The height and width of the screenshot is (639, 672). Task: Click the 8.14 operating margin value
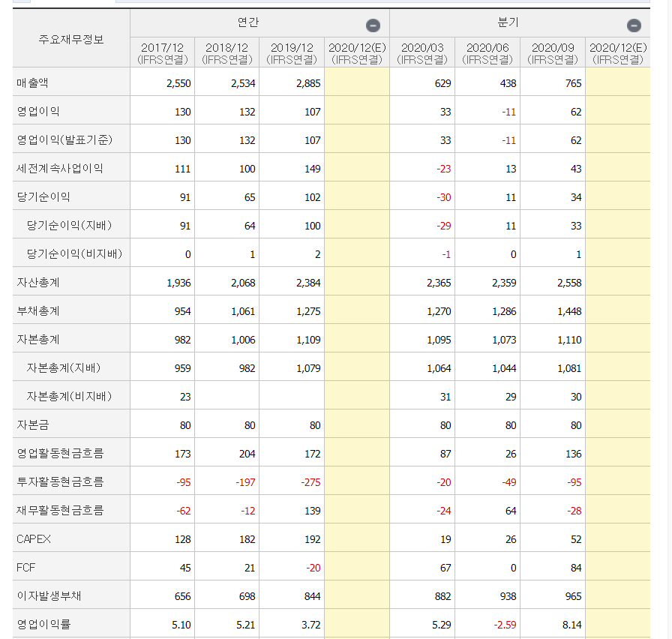click(571, 625)
